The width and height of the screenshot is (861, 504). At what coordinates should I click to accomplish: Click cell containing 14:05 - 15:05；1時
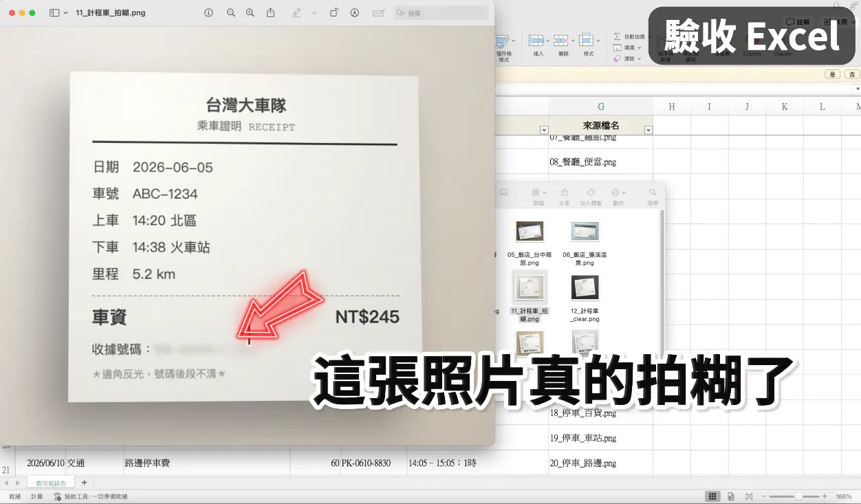(477, 463)
